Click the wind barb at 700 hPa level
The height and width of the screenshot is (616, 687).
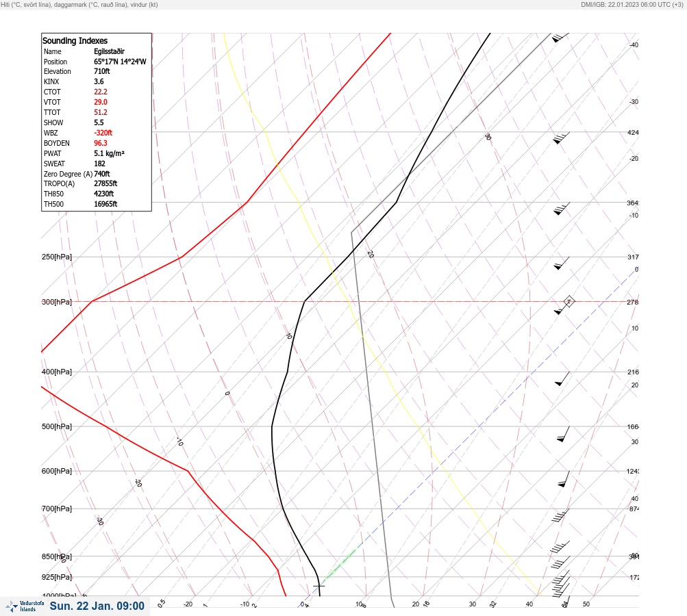click(x=560, y=515)
